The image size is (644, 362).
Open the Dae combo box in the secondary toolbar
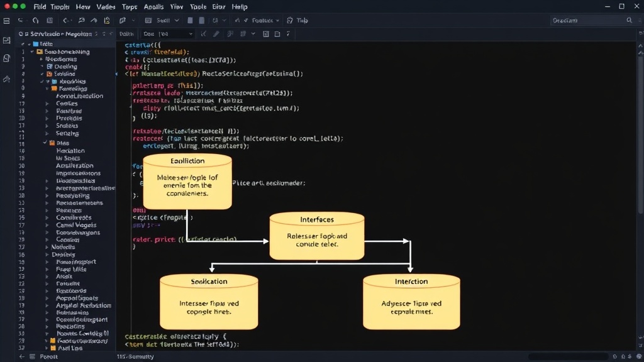[x=167, y=34]
